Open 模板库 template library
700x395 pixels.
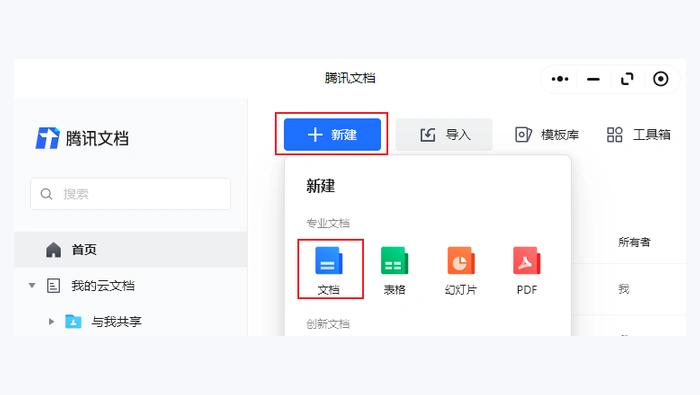(546, 134)
